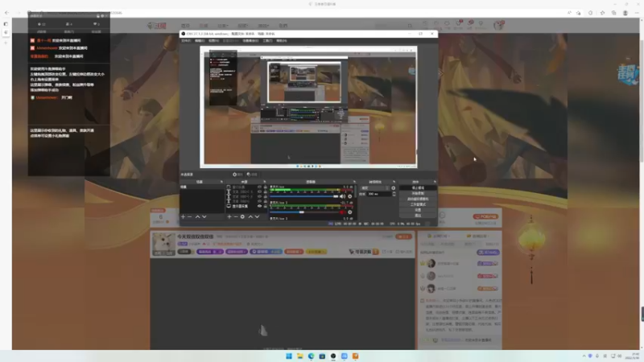Viewport: 644px width, 362px height.
Task: Enable 工作室模式 studio mode in OBS
Action: tap(418, 204)
